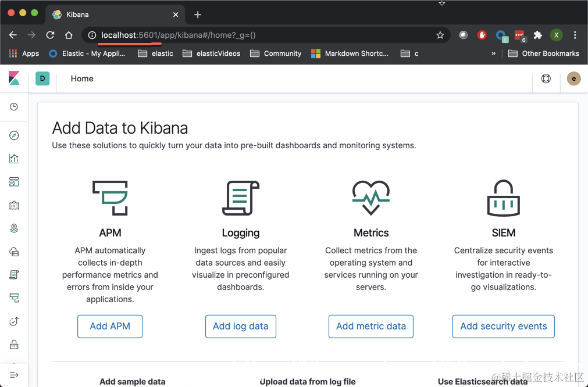Click the Home breadcrumb

pos(82,78)
